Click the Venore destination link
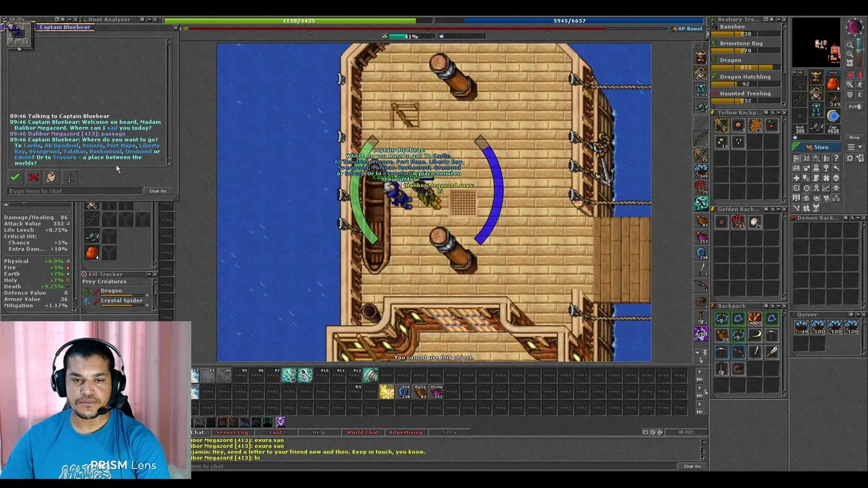Image resolution: width=868 pixels, height=488 pixels. pyautogui.click(x=93, y=146)
